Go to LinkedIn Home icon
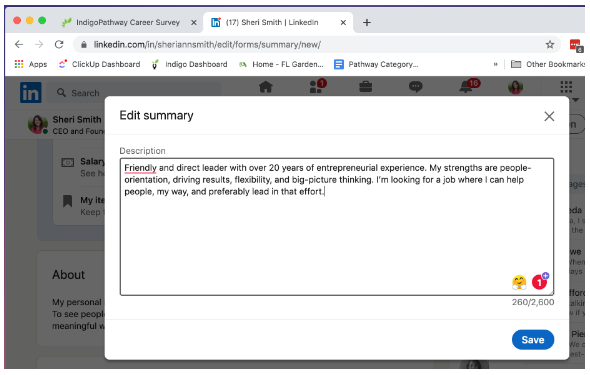The image size is (590, 375). [266, 87]
